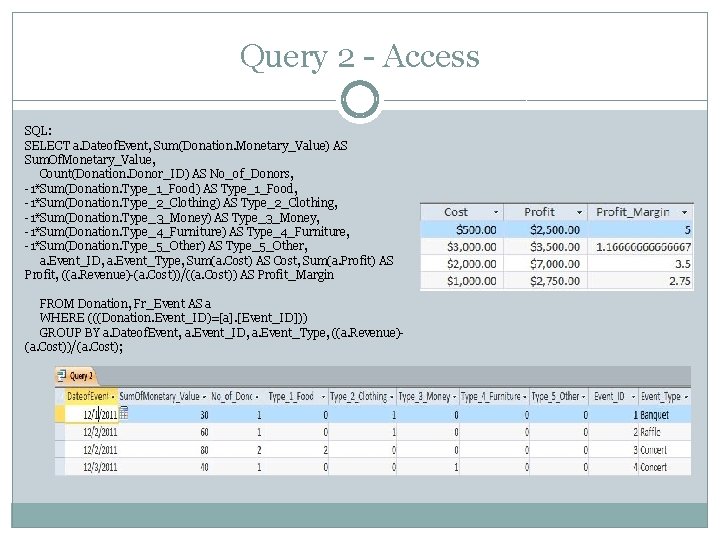720x540 pixels.
Task: Click the SumOfMonetary_Value cell showing 30
Action: tap(164, 415)
